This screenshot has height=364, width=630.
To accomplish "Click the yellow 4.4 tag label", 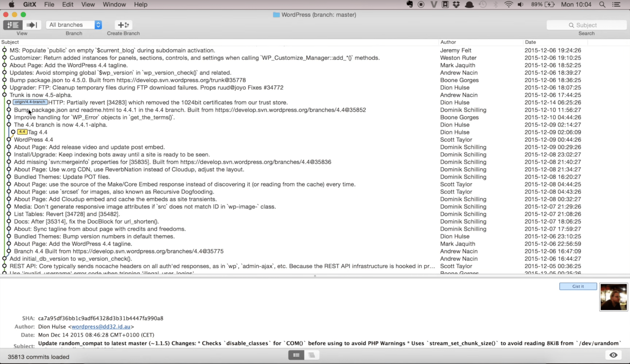I will tap(22, 132).
